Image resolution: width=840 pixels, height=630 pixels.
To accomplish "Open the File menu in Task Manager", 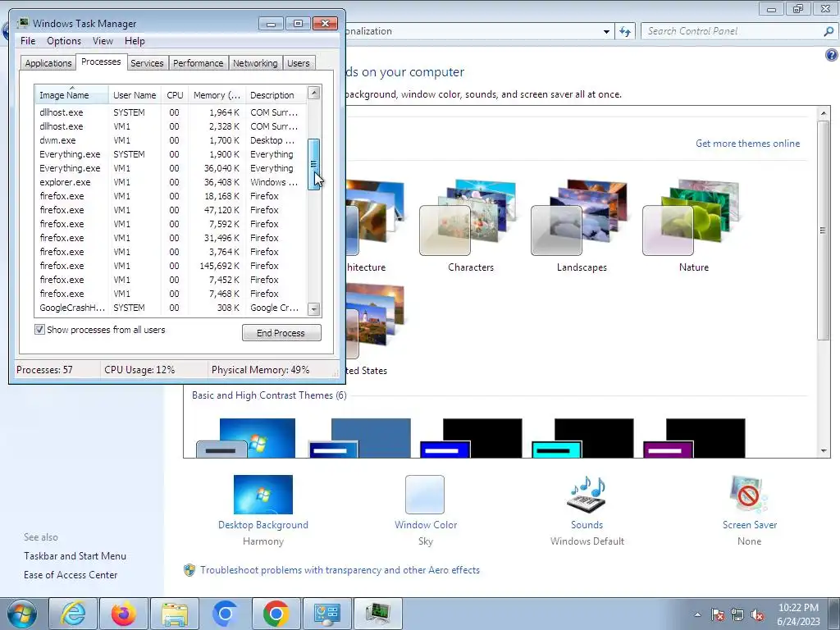I will [x=28, y=41].
